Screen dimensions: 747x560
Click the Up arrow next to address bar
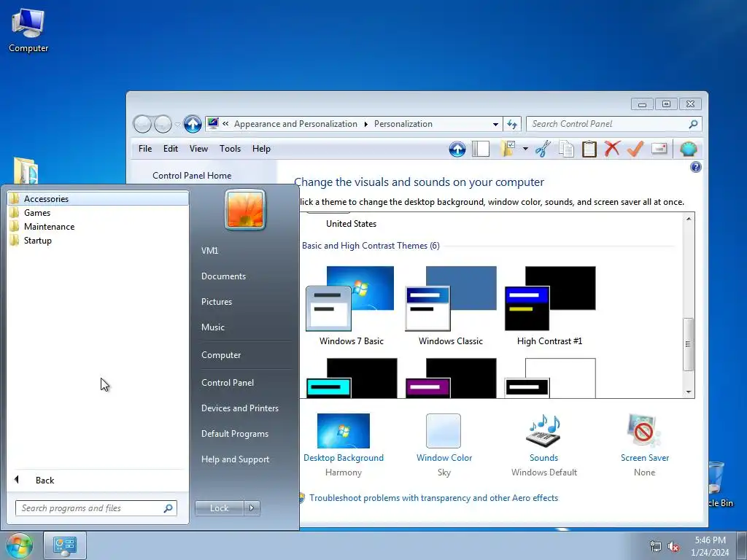[193, 124]
